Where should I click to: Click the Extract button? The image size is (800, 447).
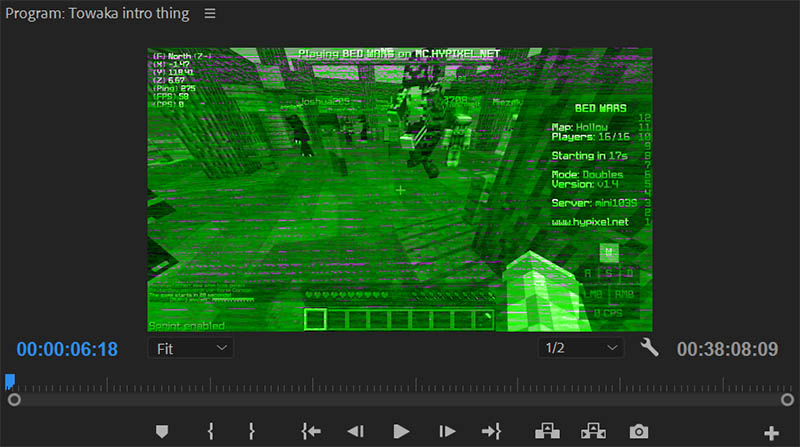click(593, 432)
